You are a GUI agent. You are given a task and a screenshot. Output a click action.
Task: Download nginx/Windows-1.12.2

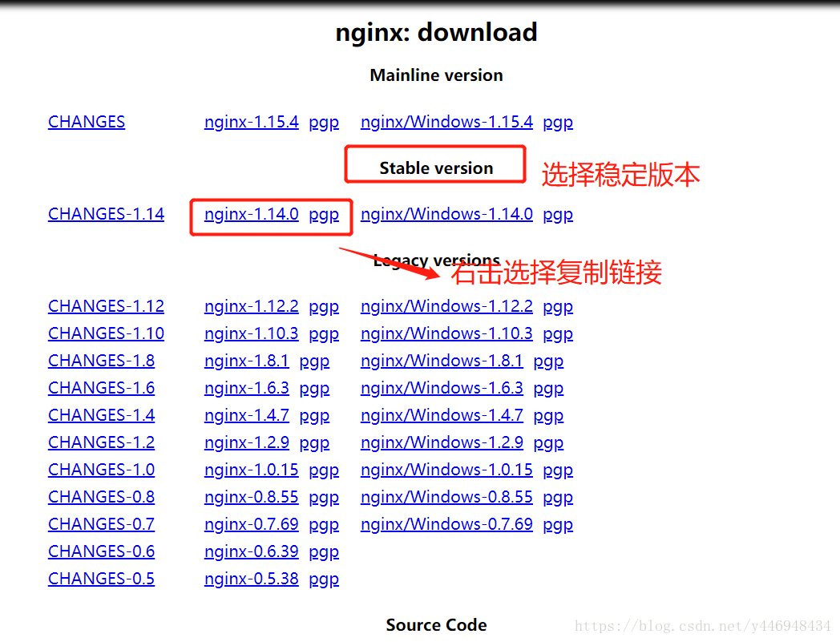446,306
